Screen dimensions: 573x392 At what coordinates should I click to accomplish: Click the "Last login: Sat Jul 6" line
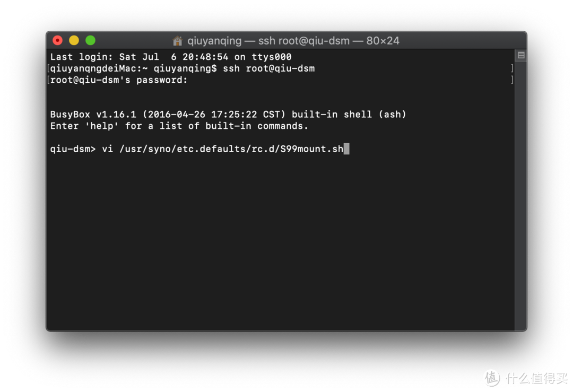click(x=171, y=57)
